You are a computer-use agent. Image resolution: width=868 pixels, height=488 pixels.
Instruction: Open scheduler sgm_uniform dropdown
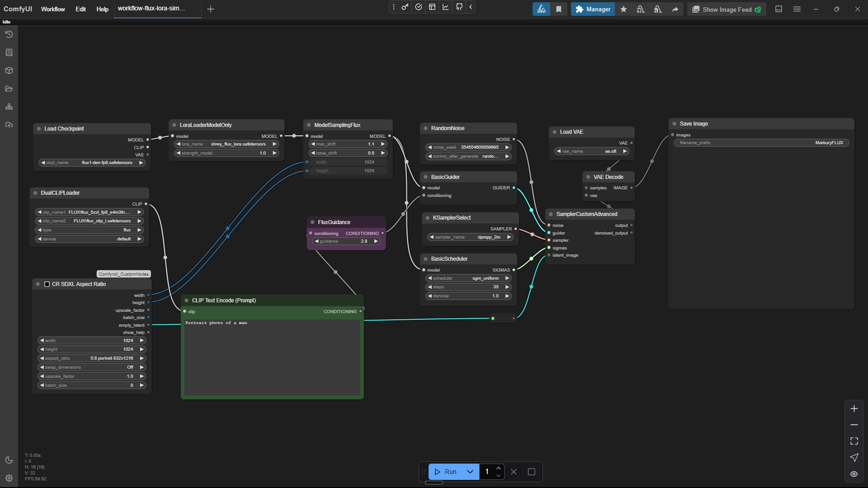[469, 278]
